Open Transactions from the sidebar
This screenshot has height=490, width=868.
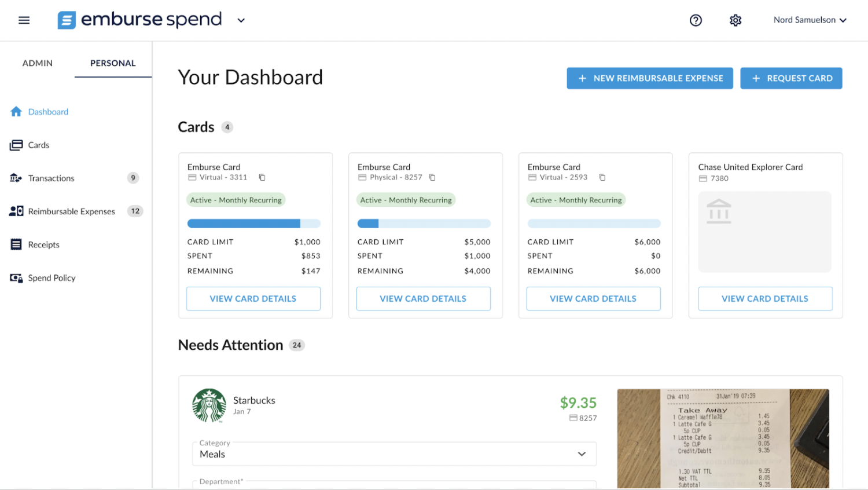coord(51,178)
